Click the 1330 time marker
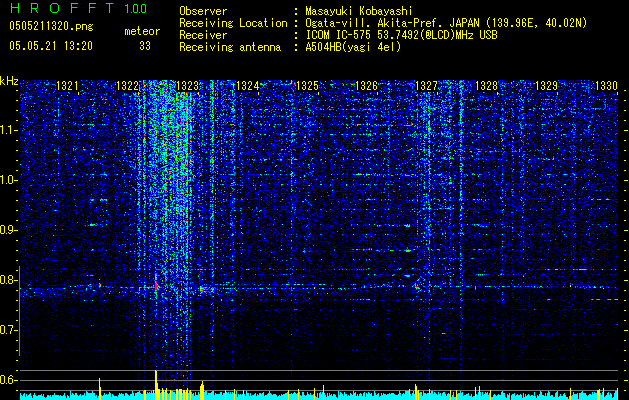Screen dimensions: 629x400 tap(606, 86)
